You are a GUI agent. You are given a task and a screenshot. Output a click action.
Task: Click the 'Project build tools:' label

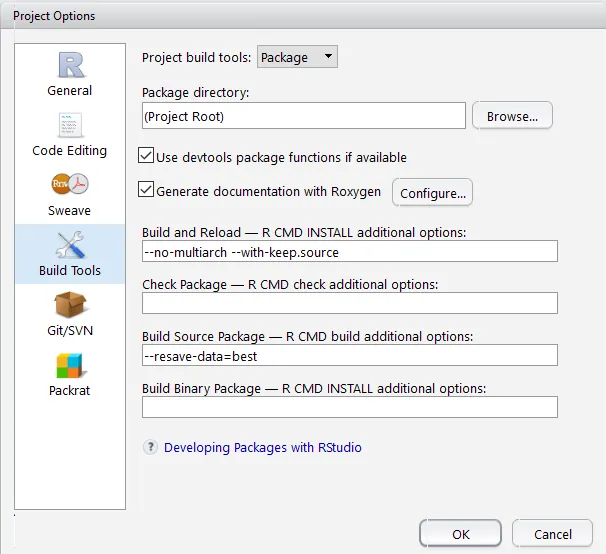(196, 57)
